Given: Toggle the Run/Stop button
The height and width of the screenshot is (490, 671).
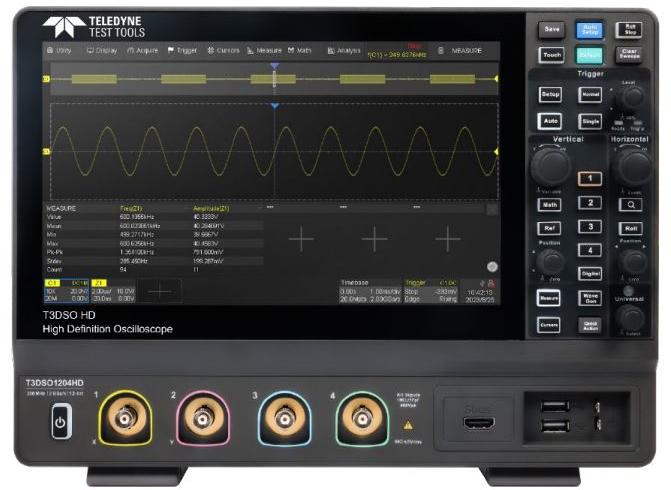Looking at the screenshot, I should pos(629,30).
